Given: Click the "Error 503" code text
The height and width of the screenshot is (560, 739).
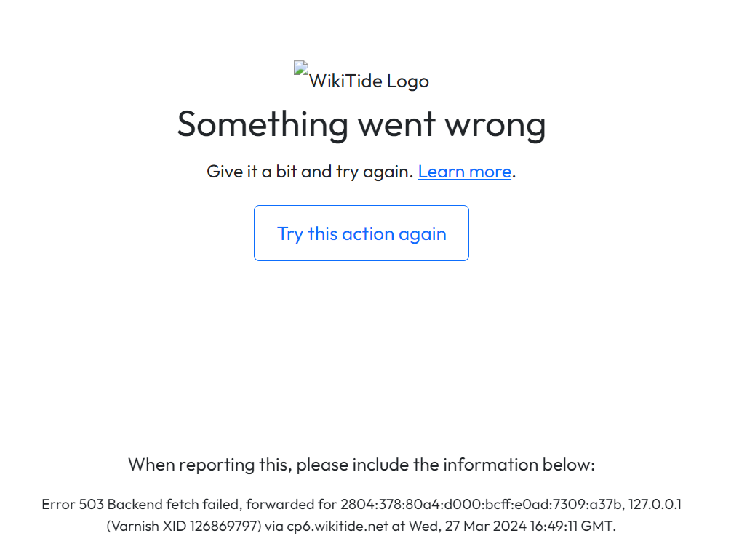Looking at the screenshot, I should pyautogui.click(x=73, y=504).
